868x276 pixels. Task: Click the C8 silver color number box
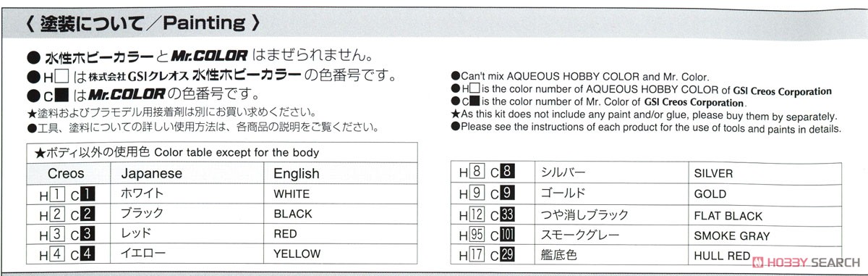tap(509, 172)
